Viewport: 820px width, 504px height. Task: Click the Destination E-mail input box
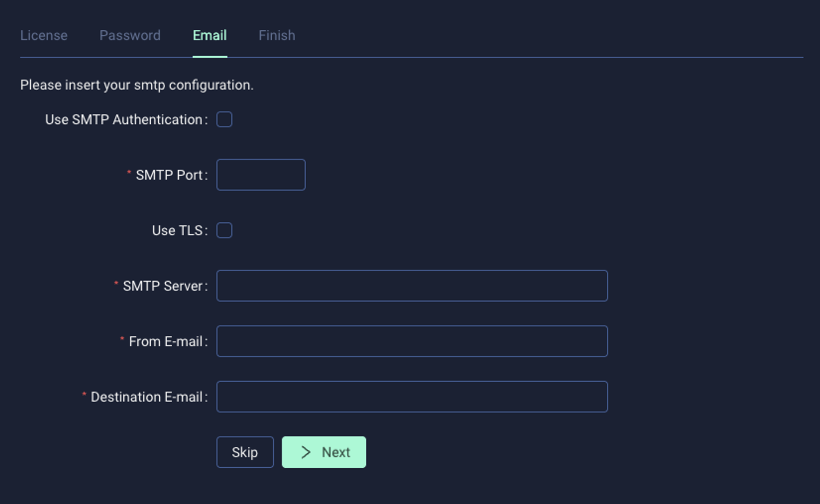pos(412,397)
